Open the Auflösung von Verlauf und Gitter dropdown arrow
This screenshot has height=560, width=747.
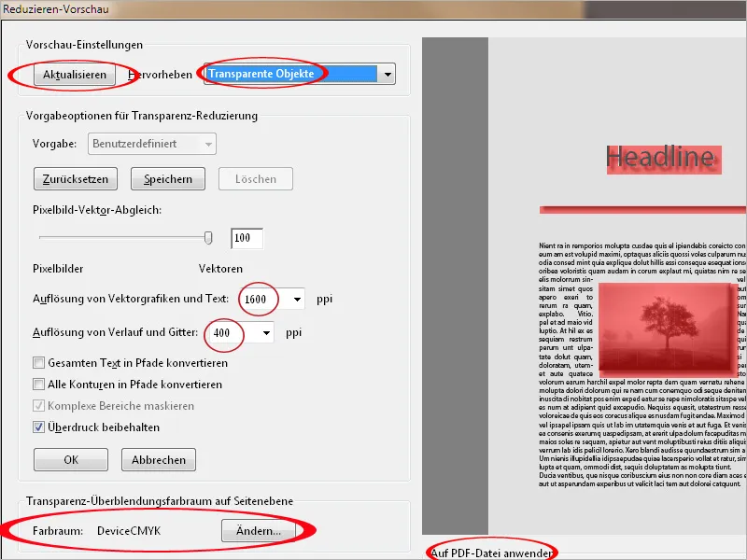(266, 333)
